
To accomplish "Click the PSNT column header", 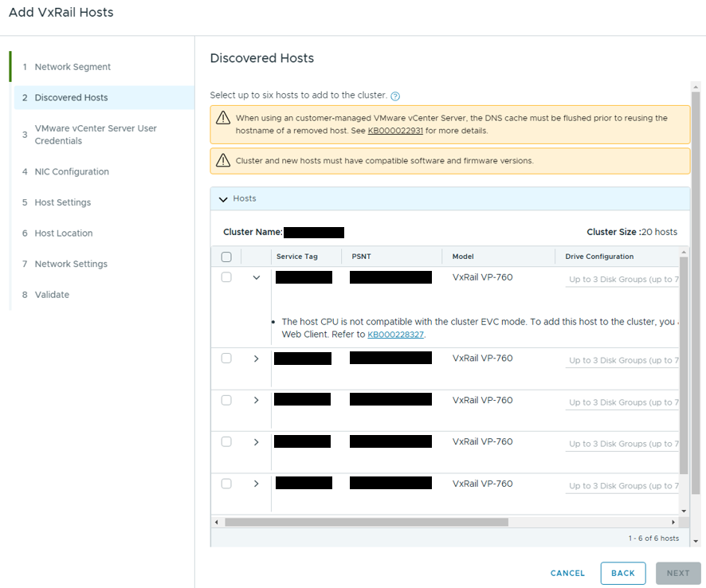I will point(361,257).
